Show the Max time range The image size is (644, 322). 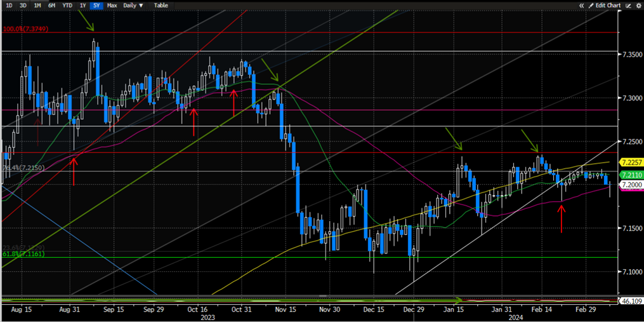coord(111,5)
